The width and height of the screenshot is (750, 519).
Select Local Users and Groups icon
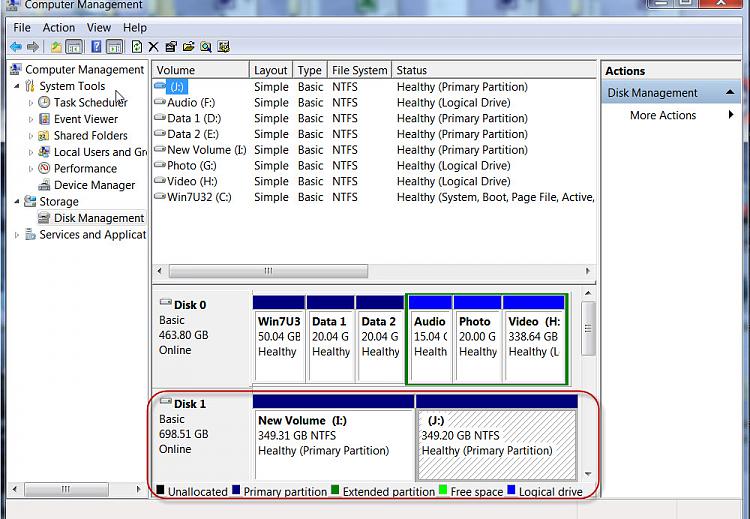pos(44,152)
